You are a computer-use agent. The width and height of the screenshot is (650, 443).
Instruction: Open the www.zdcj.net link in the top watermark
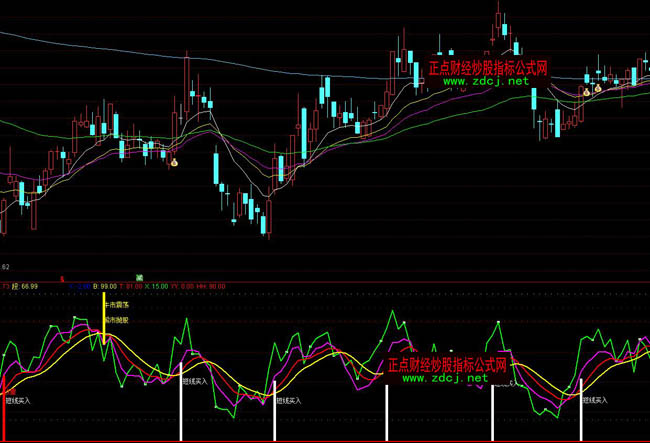coord(485,81)
